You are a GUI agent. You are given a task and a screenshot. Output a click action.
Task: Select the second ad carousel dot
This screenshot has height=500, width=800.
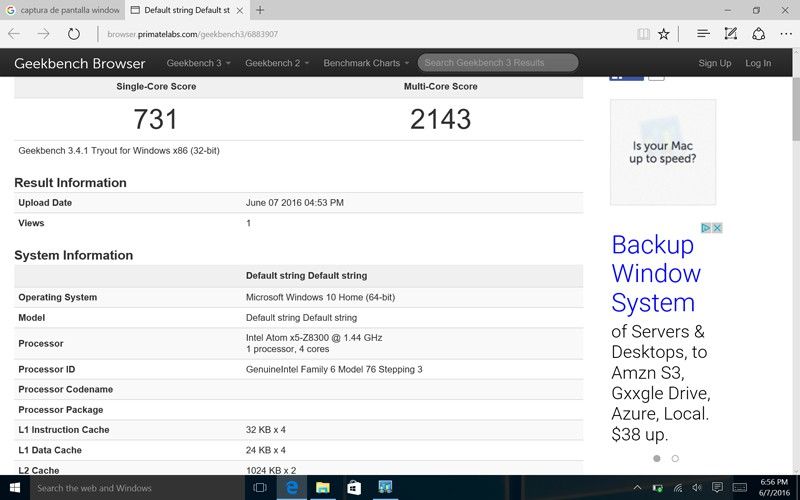[675, 458]
